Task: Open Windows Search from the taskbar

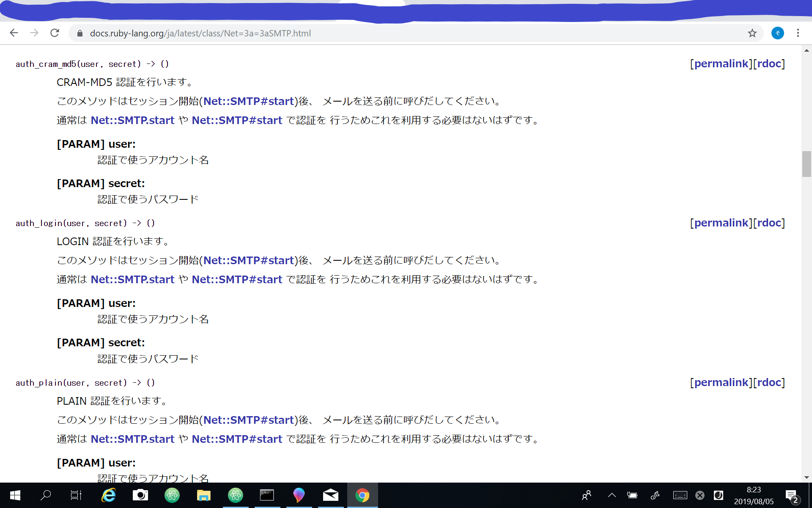Action: click(46, 495)
